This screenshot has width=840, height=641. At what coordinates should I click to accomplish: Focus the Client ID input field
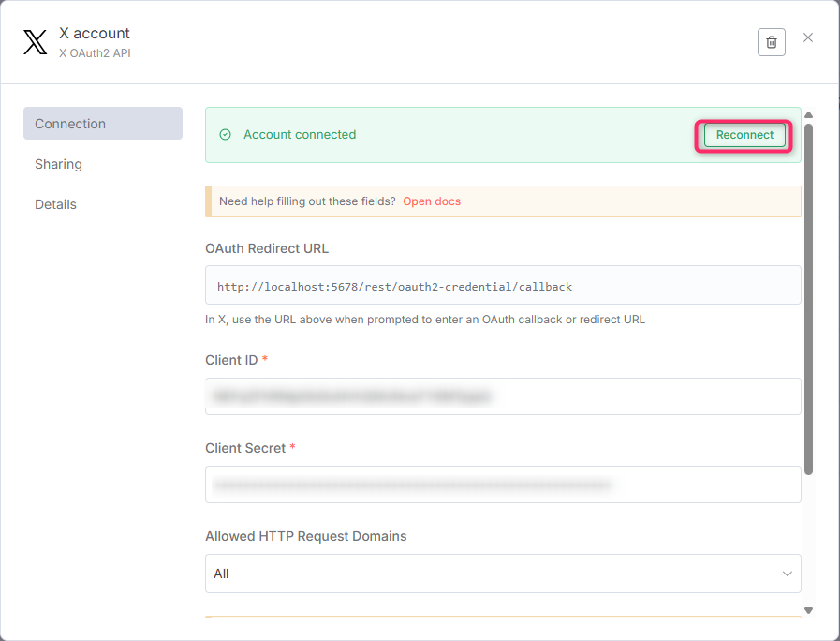pos(503,396)
